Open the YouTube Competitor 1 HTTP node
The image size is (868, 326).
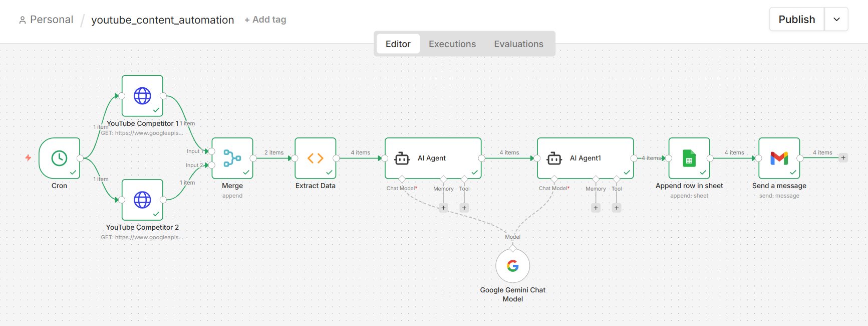point(142,95)
